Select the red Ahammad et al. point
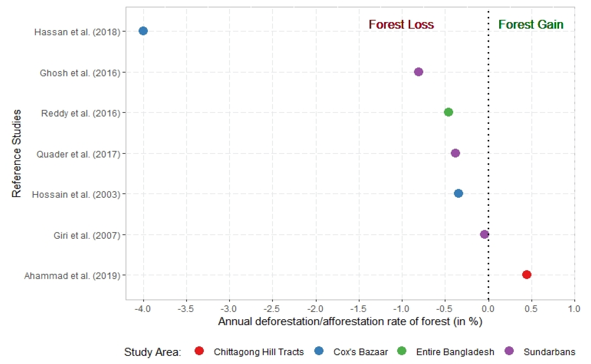The image size is (591, 364). click(526, 275)
